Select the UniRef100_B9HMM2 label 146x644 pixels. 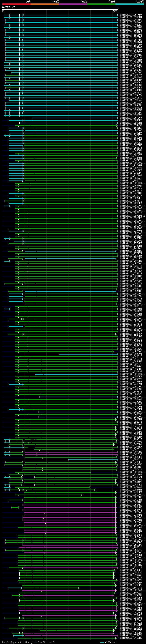(131, 55)
